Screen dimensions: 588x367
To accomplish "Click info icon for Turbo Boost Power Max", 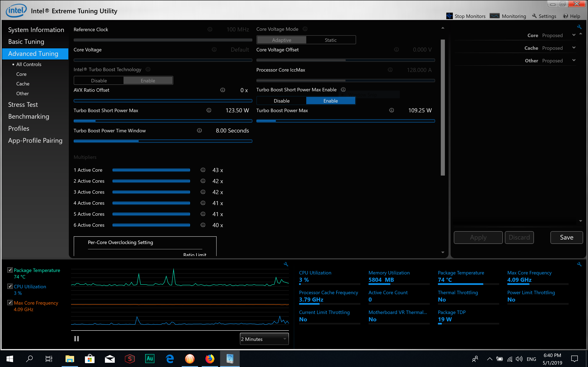I will [391, 111].
